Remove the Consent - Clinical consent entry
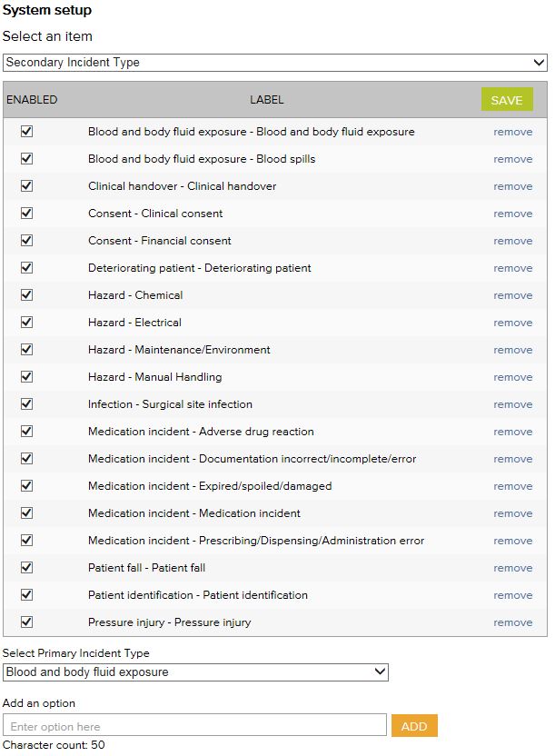Image resolution: width=555 pixels, height=756 pixels. point(512,214)
